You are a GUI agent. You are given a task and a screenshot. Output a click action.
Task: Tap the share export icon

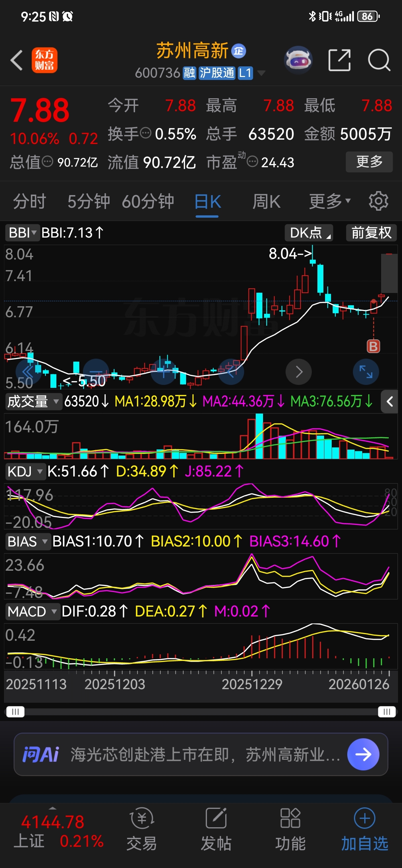[x=339, y=60]
